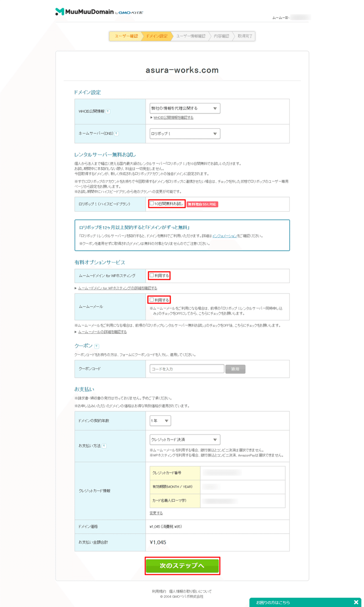Click the 適用 coupon apply button
This screenshot has width=364, height=607.
[x=235, y=369]
